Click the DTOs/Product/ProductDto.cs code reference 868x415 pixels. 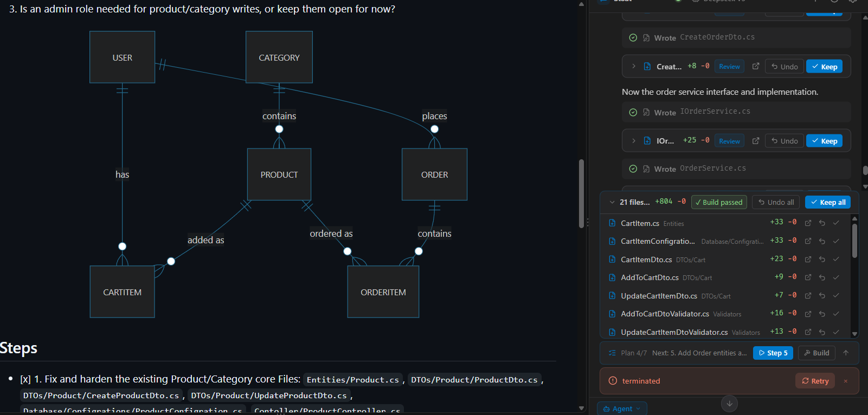474,380
